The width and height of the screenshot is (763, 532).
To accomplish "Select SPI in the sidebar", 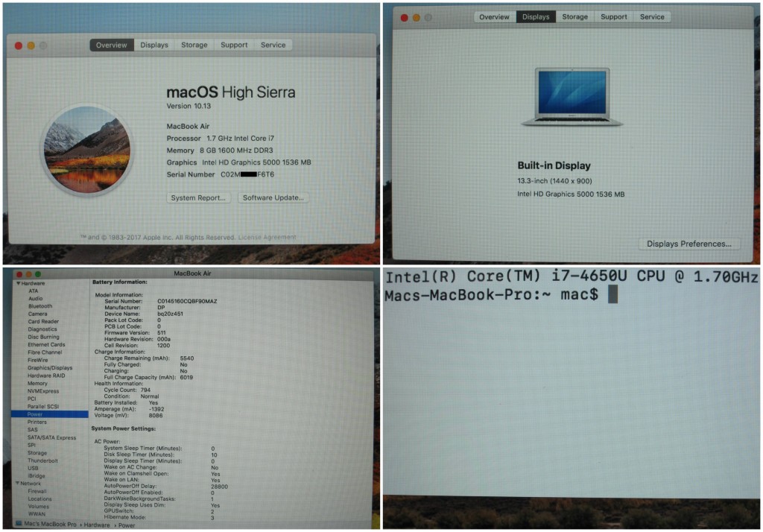I will [x=31, y=445].
